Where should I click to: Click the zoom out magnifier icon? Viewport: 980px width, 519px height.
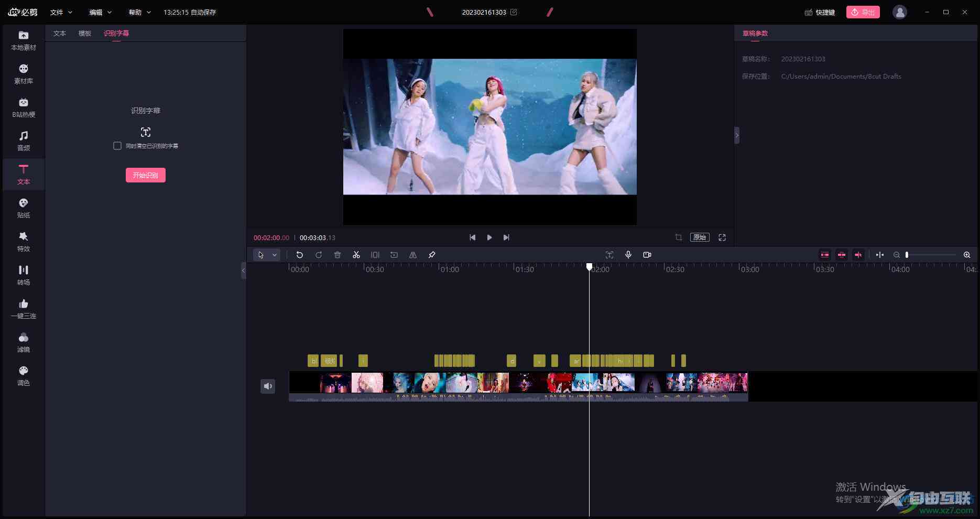897,255
